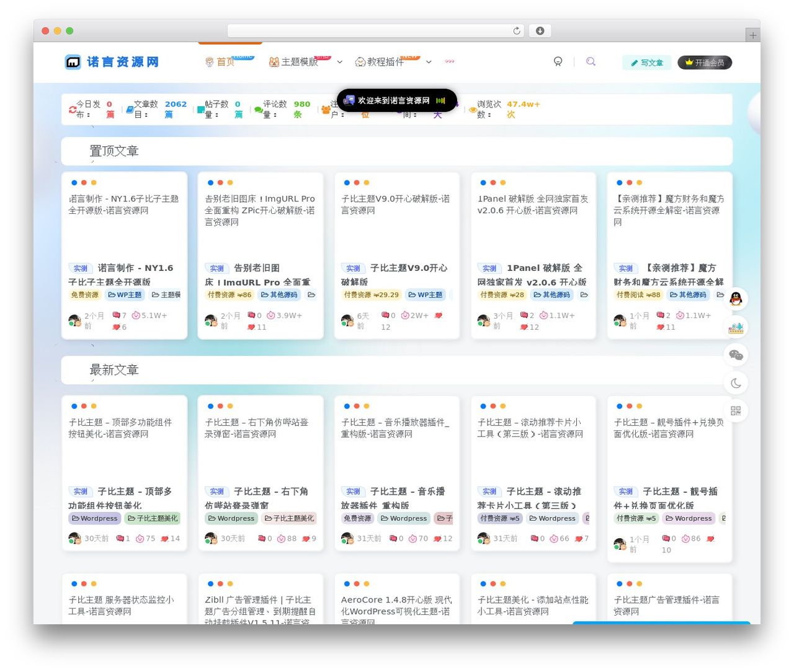
Task: Click the user avatar icon beside search
Action: click(558, 61)
